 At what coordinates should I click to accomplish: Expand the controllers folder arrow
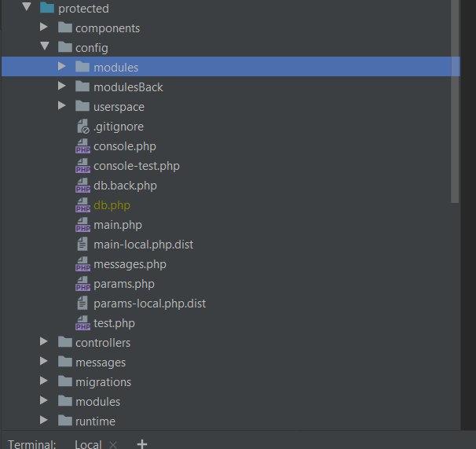click(x=44, y=341)
